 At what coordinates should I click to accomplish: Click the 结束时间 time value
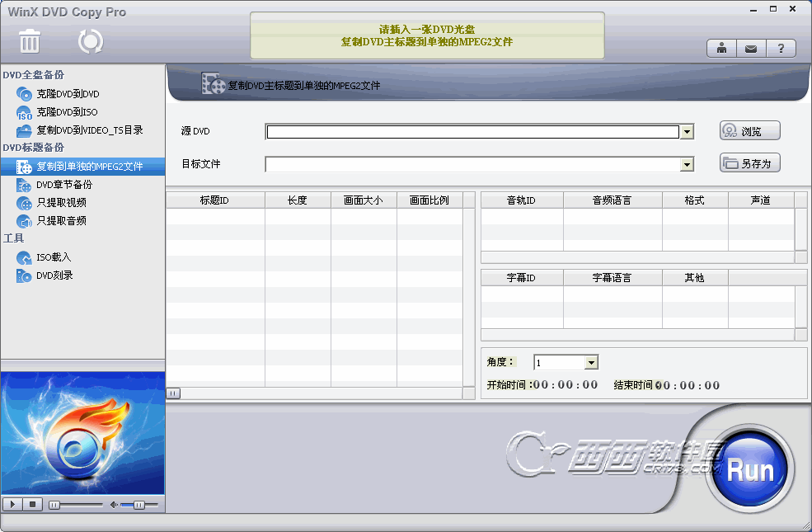[688, 385]
